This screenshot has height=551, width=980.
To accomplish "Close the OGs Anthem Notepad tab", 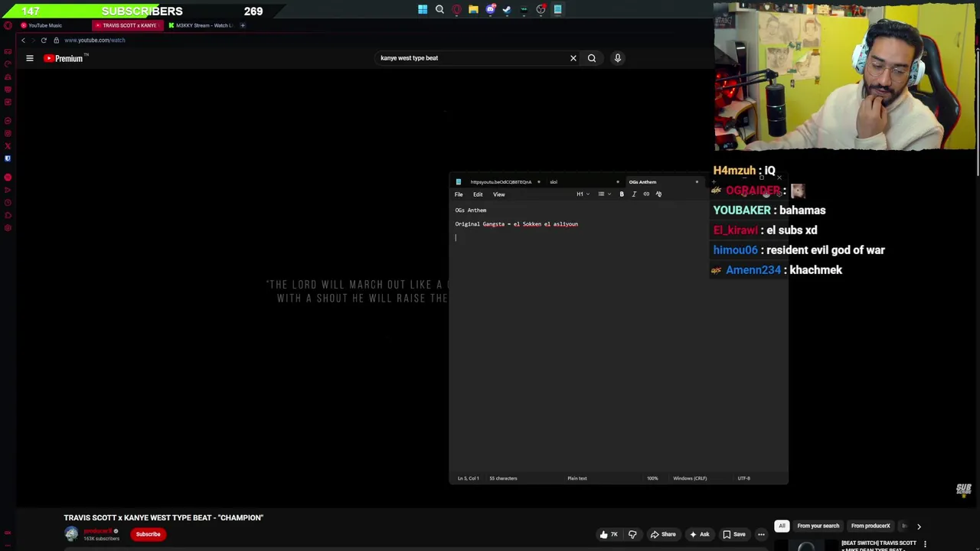I will pyautogui.click(x=697, y=182).
